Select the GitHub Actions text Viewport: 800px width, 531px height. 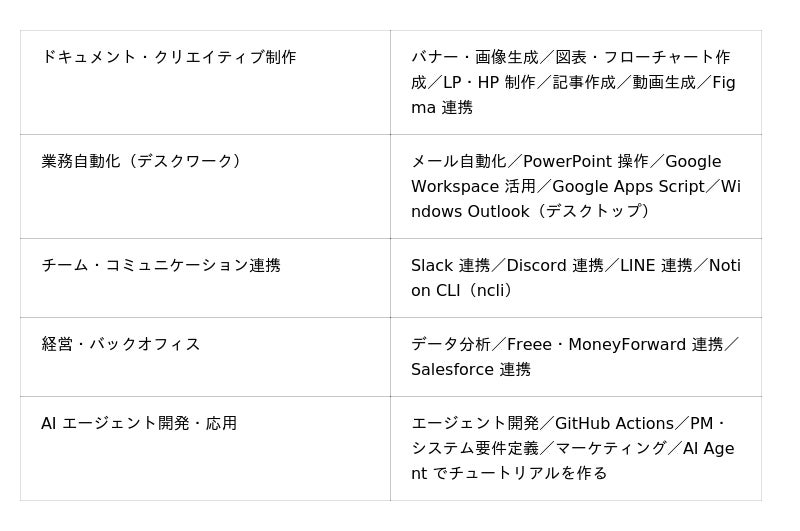tap(615, 423)
